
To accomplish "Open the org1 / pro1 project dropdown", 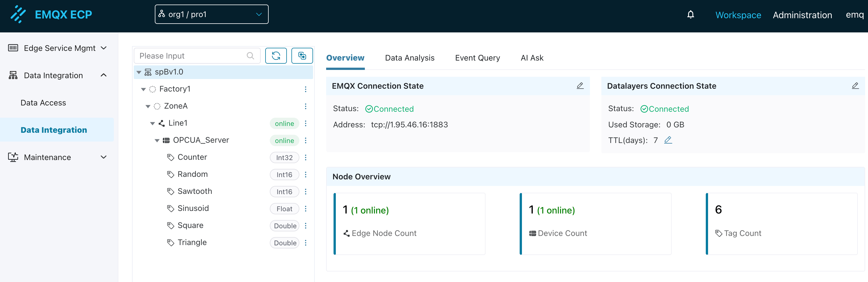I will [x=211, y=14].
